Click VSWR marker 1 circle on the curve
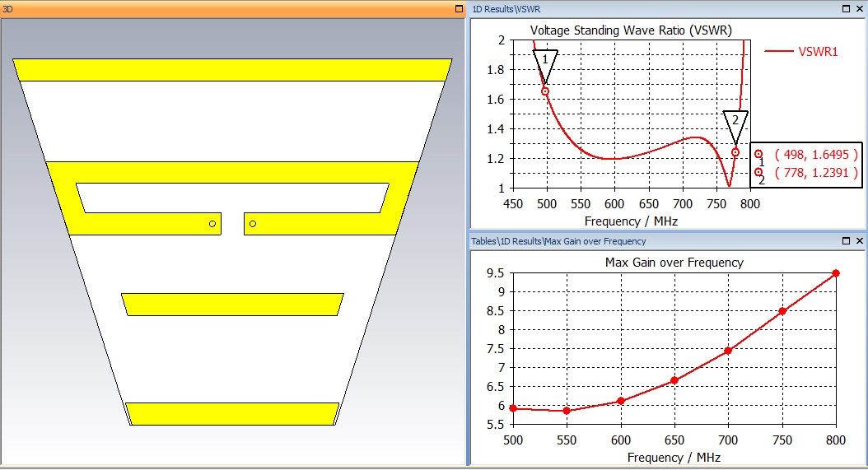Viewport: 868px width, 470px height. pyautogui.click(x=545, y=91)
